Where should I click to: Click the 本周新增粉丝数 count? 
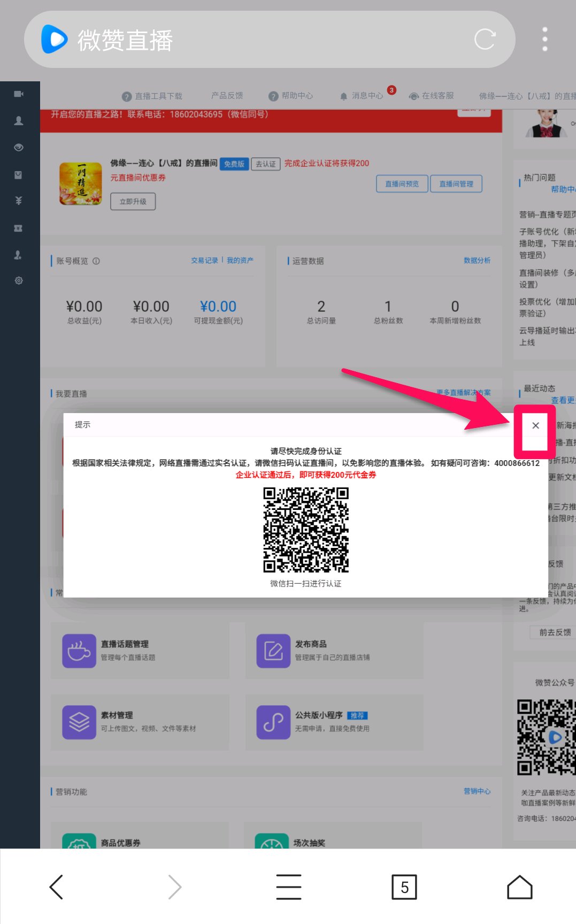(x=455, y=307)
